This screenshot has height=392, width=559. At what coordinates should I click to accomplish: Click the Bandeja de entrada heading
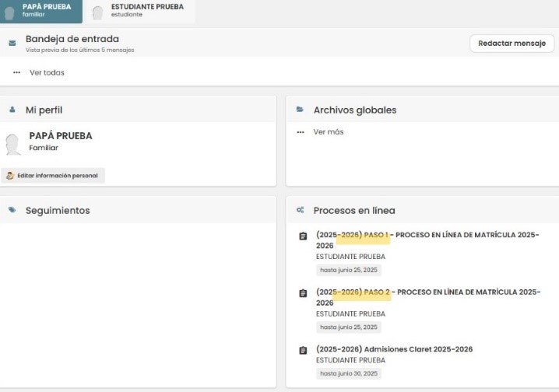(x=72, y=39)
